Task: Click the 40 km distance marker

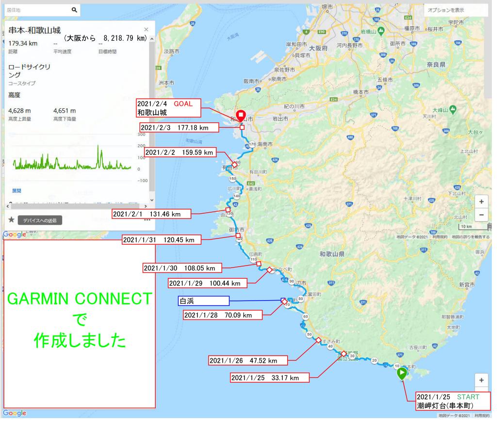Action: (x=330, y=346)
